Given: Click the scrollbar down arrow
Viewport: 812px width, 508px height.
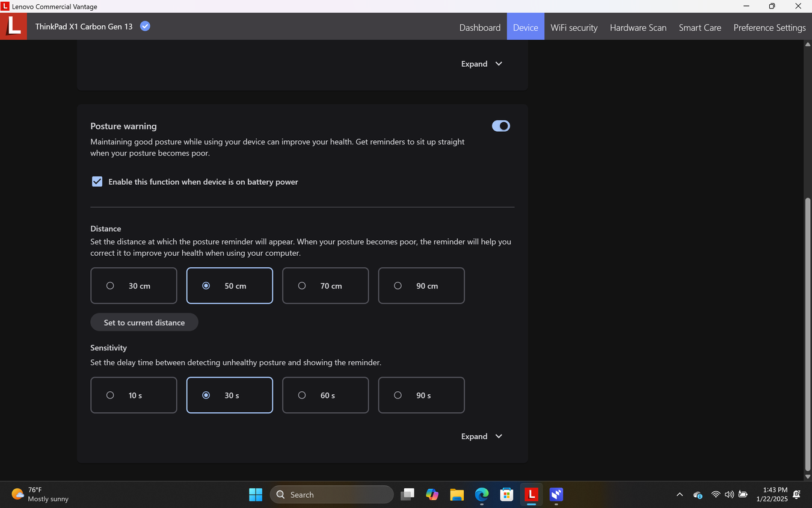Looking at the screenshot, I should pyautogui.click(x=808, y=476).
